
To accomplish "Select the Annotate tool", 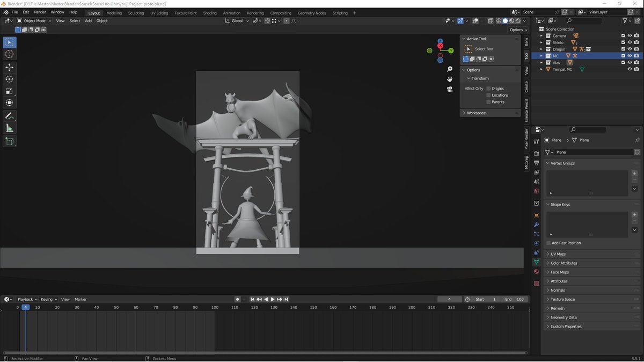I will click(10, 116).
